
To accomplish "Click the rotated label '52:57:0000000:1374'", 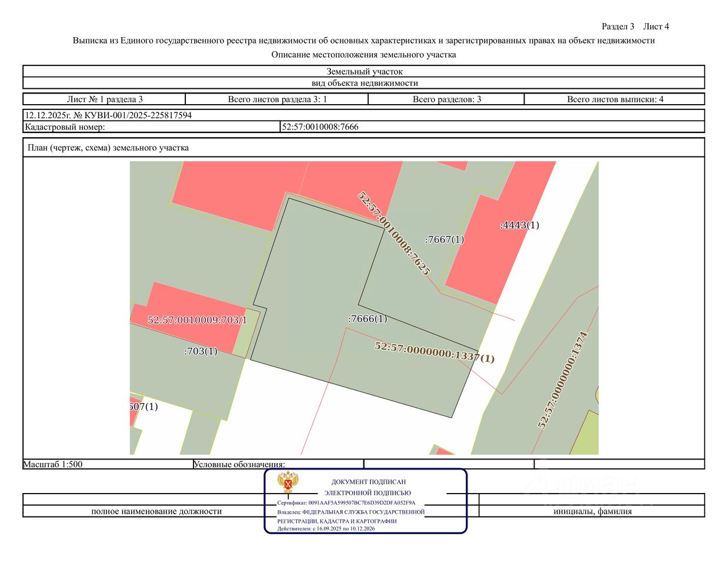I will point(563,380).
